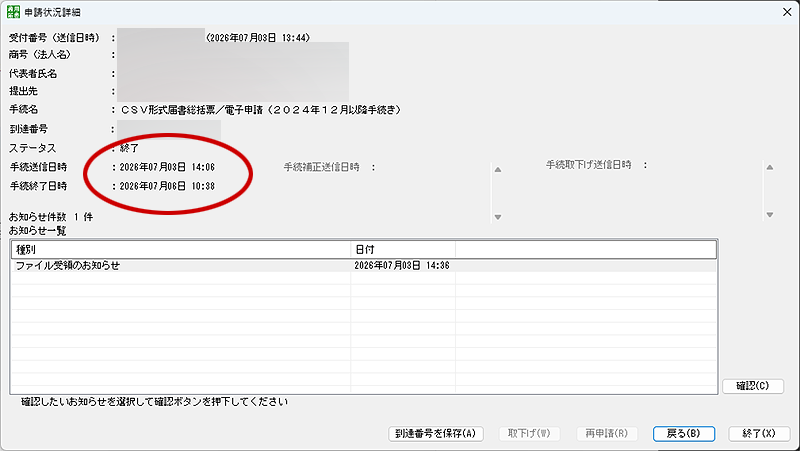800x451 pixels.
Task: Click the 到達番号 label
Action: [29, 129]
